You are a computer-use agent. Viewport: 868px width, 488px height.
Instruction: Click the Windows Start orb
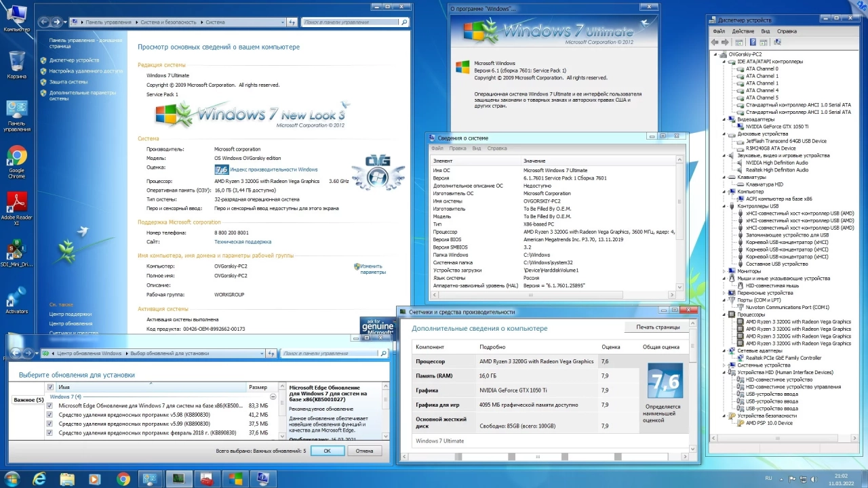coord(12,479)
